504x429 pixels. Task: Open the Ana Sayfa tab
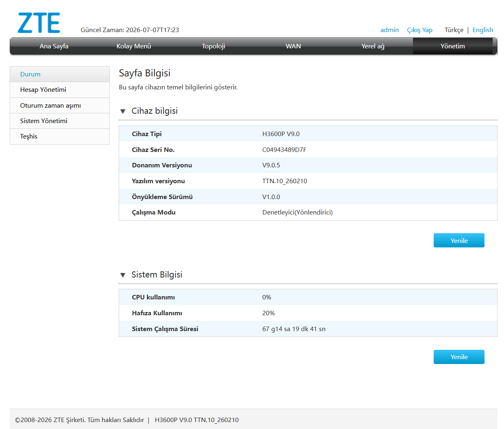[54, 46]
